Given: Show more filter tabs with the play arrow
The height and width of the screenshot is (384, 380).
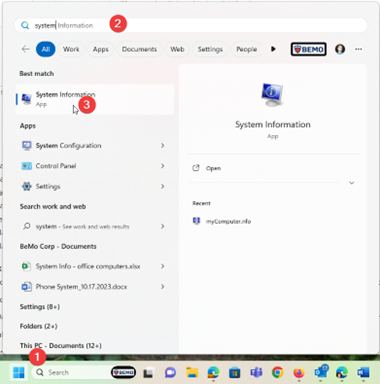Looking at the screenshot, I should [x=273, y=49].
